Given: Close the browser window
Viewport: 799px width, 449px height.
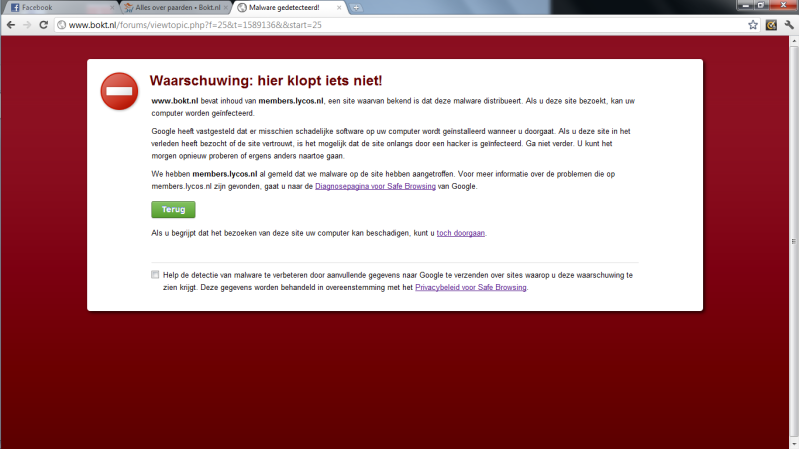Looking at the screenshot, I should pyautogui.click(x=783, y=5).
